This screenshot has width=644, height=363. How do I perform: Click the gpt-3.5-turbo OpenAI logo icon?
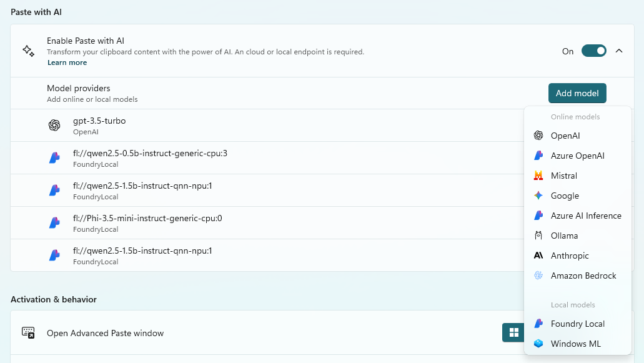pyautogui.click(x=54, y=126)
